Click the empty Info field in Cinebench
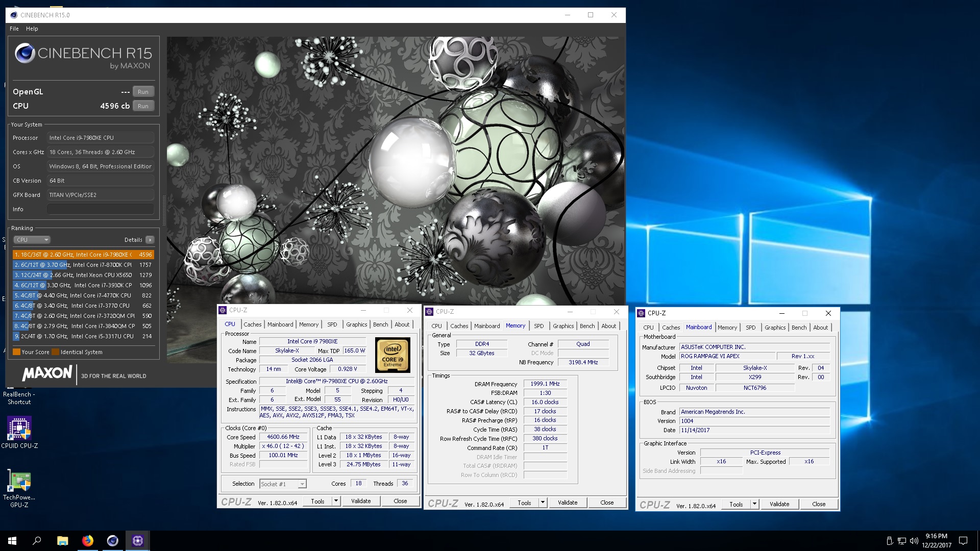The width and height of the screenshot is (980, 551). coord(101,209)
